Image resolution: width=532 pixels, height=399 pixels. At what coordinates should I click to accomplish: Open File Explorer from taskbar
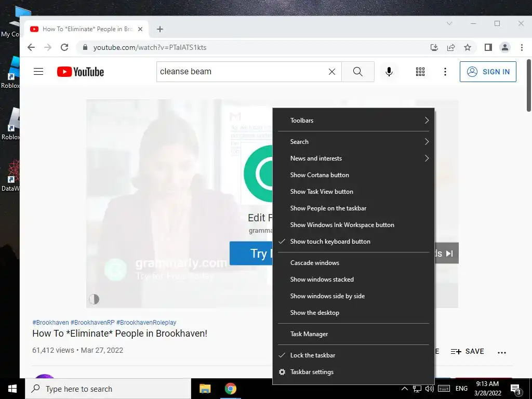tap(205, 389)
